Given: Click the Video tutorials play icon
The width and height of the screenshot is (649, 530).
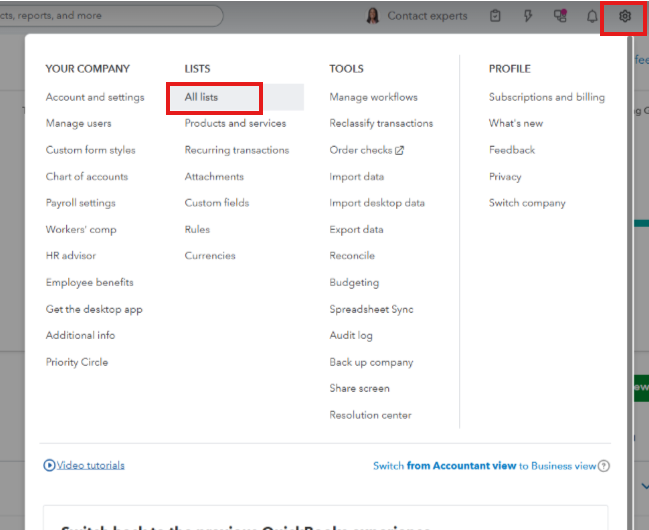Looking at the screenshot, I should pos(49,465).
